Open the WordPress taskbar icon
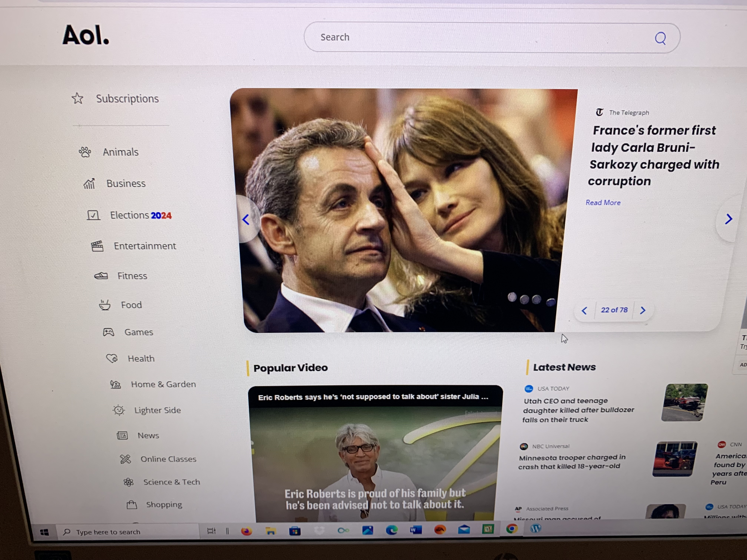The height and width of the screenshot is (560, 747). [x=536, y=529]
